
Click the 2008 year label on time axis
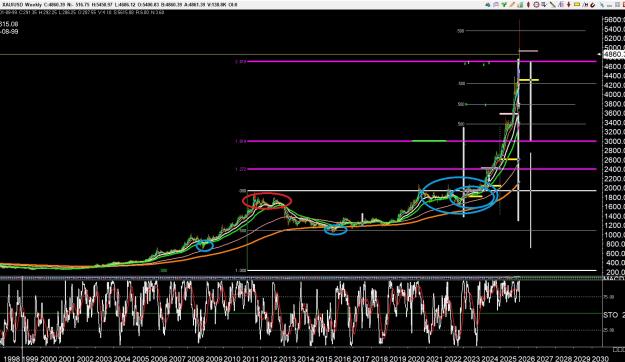click(x=195, y=359)
